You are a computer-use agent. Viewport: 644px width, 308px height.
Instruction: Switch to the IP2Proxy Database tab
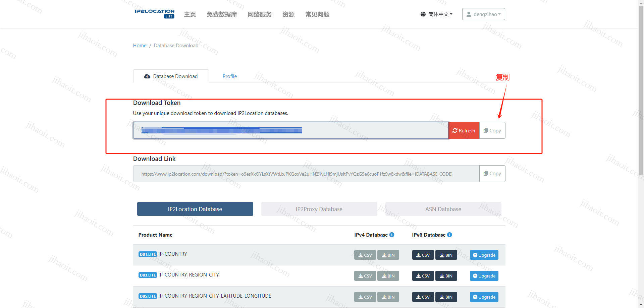pos(319,209)
